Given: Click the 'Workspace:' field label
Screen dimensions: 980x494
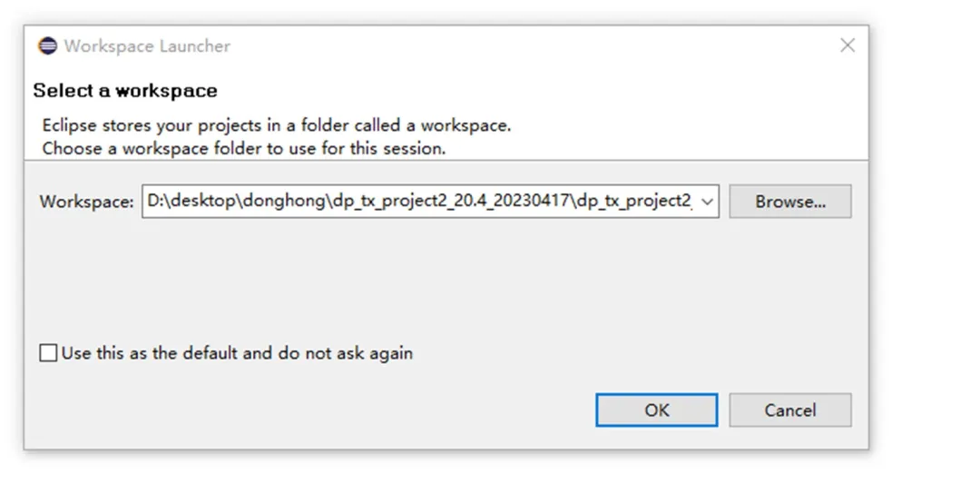Looking at the screenshot, I should [86, 203].
